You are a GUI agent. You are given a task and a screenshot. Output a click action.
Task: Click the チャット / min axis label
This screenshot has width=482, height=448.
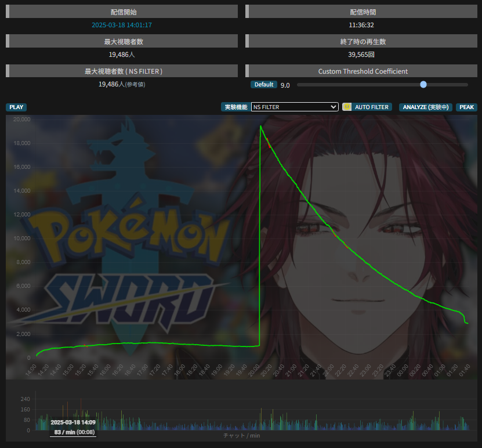[241, 435]
